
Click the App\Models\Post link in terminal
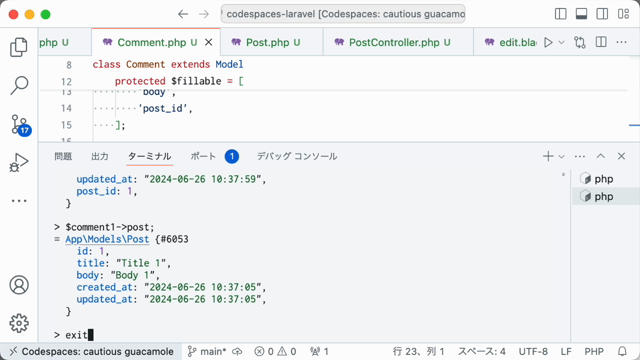pos(107,239)
